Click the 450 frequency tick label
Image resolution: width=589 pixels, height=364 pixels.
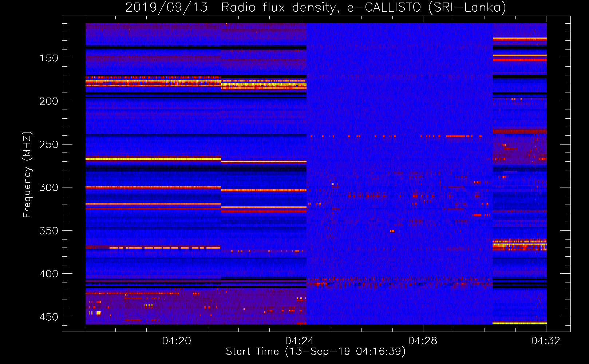tap(49, 317)
